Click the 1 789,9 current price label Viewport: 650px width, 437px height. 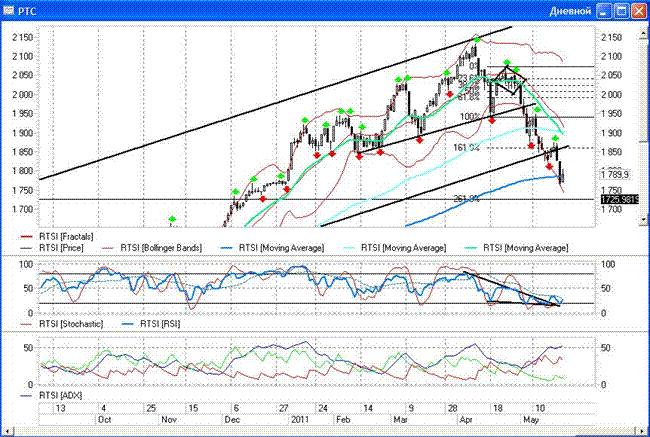[615, 175]
